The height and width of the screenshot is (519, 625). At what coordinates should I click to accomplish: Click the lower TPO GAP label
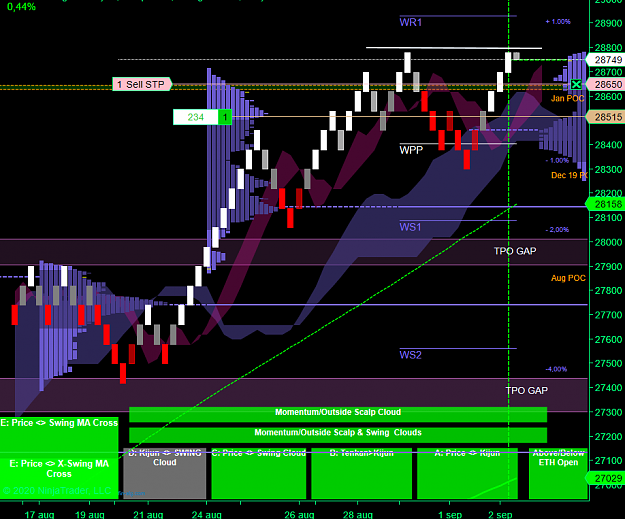527,390
